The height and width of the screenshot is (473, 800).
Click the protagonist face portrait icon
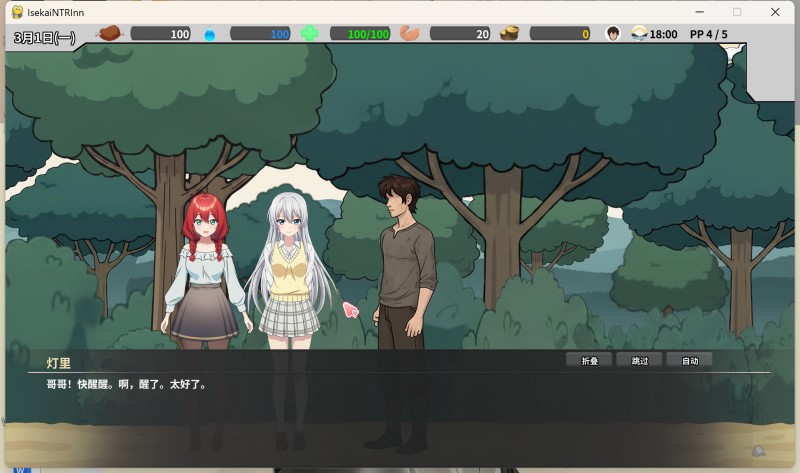pyautogui.click(x=613, y=34)
